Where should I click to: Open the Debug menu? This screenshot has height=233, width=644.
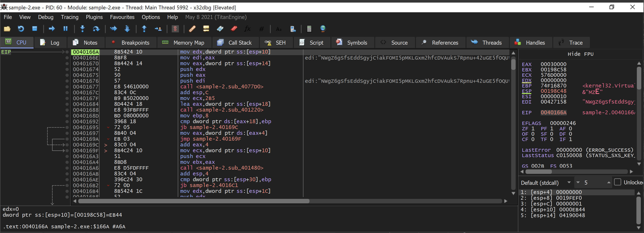tap(45, 17)
